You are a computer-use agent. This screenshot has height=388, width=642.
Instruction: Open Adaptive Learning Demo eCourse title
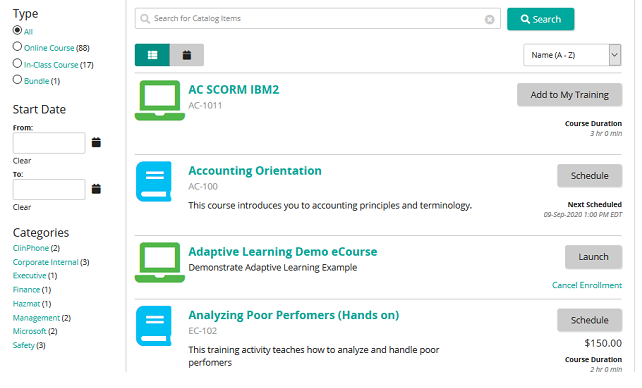click(283, 252)
